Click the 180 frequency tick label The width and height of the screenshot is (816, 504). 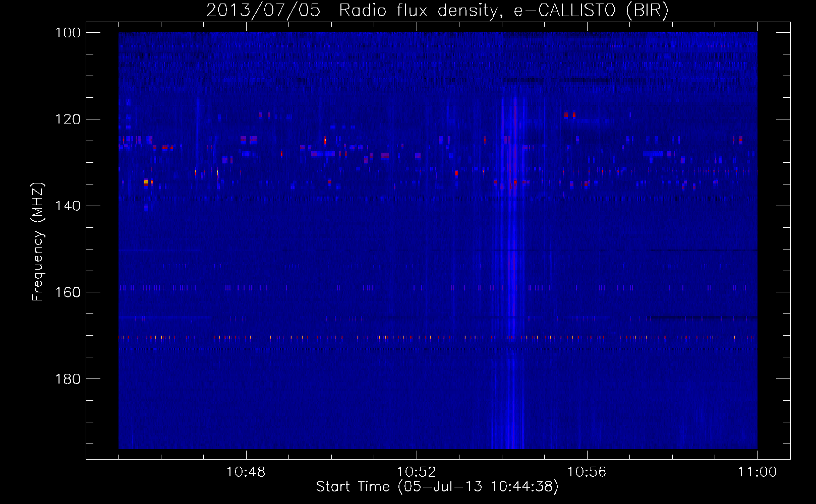coord(68,379)
